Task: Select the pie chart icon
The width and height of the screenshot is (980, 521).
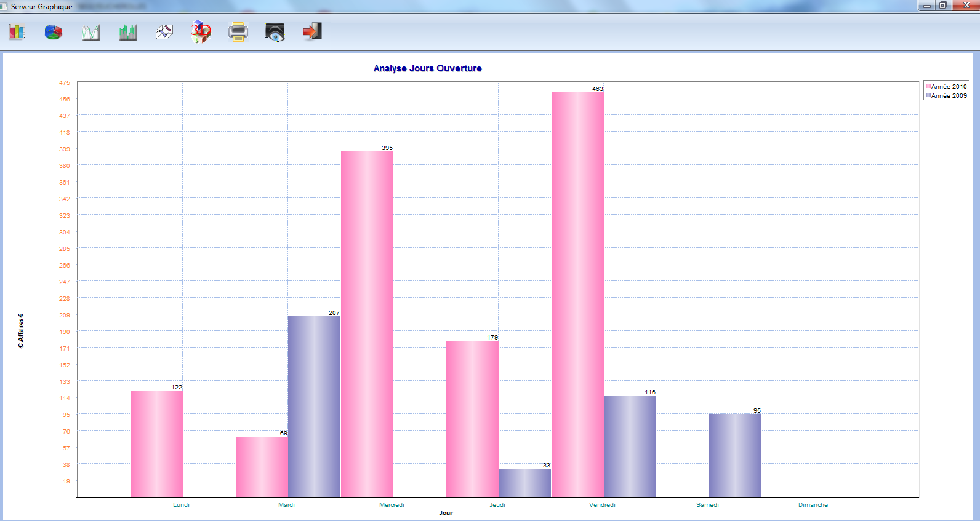Action: point(54,32)
